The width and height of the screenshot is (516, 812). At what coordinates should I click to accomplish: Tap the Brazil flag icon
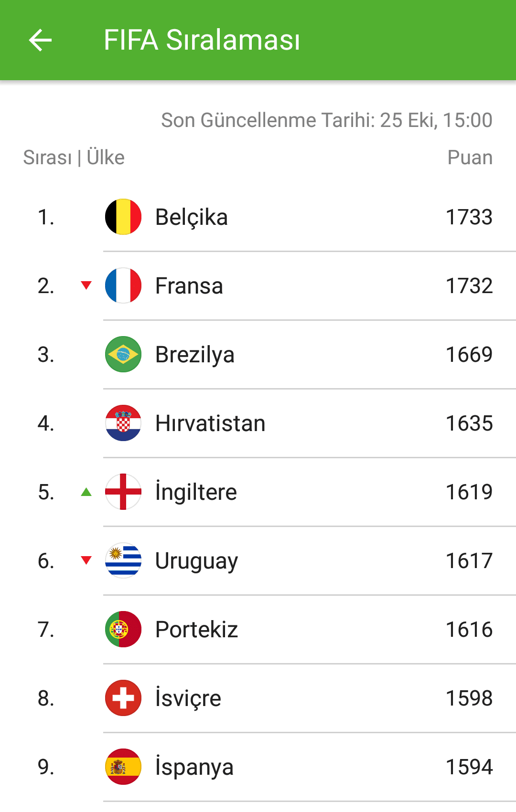tap(123, 354)
